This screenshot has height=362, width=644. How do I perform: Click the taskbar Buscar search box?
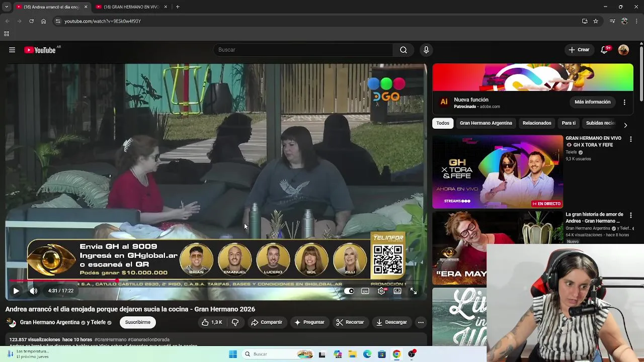[278, 354]
